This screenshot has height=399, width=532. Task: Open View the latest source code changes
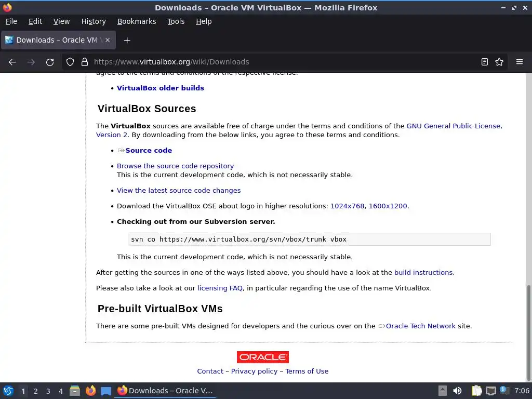coord(179,190)
